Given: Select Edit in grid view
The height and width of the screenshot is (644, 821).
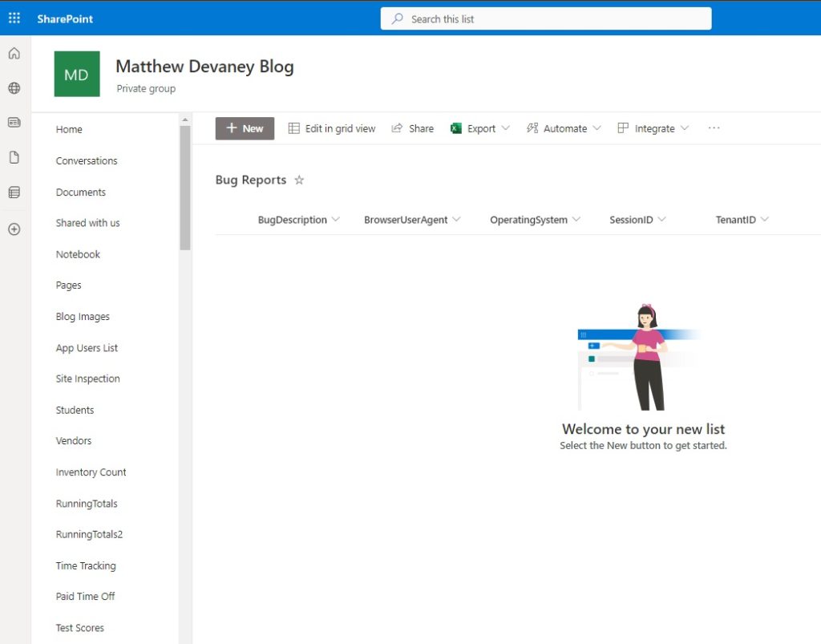Looking at the screenshot, I should pos(332,128).
